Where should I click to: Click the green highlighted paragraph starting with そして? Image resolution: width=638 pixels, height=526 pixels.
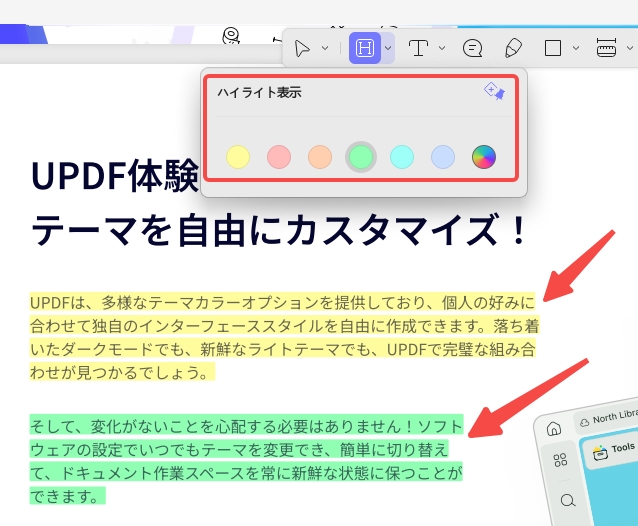[x=246, y=460]
